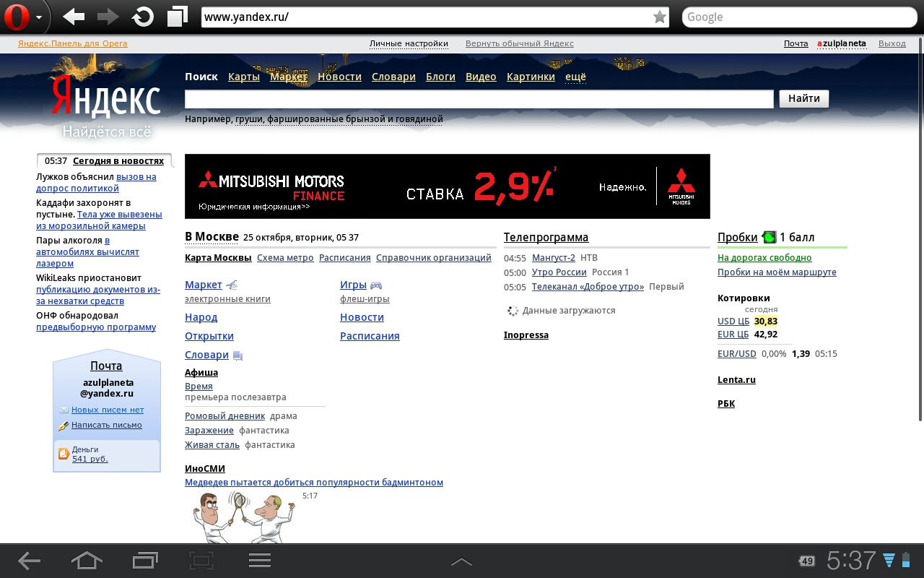Open the Народ service link
Viewport: 924px width, 578px height.
(201, 317)
